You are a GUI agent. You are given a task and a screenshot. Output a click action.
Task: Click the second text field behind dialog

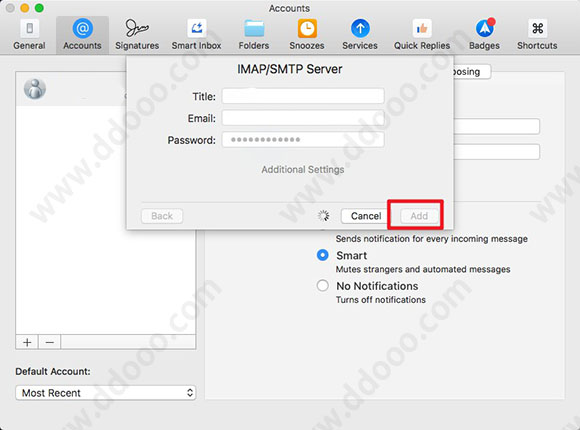pyautogui.click(x=496, y=152)
